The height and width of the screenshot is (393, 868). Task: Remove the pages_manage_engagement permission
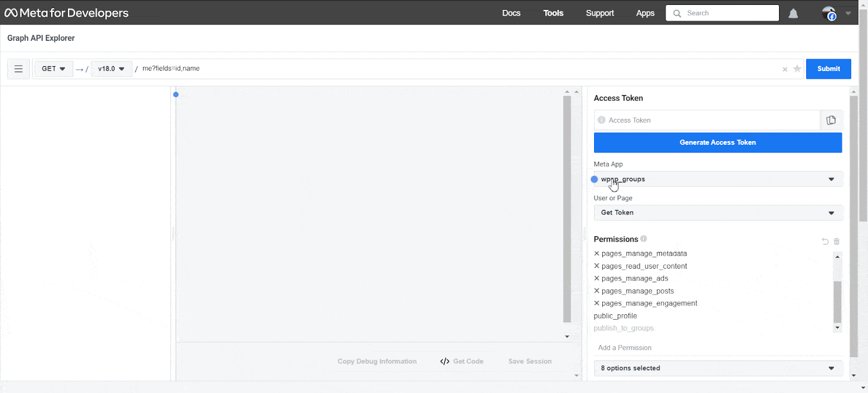pyautogui.click(x=597, y=303)
